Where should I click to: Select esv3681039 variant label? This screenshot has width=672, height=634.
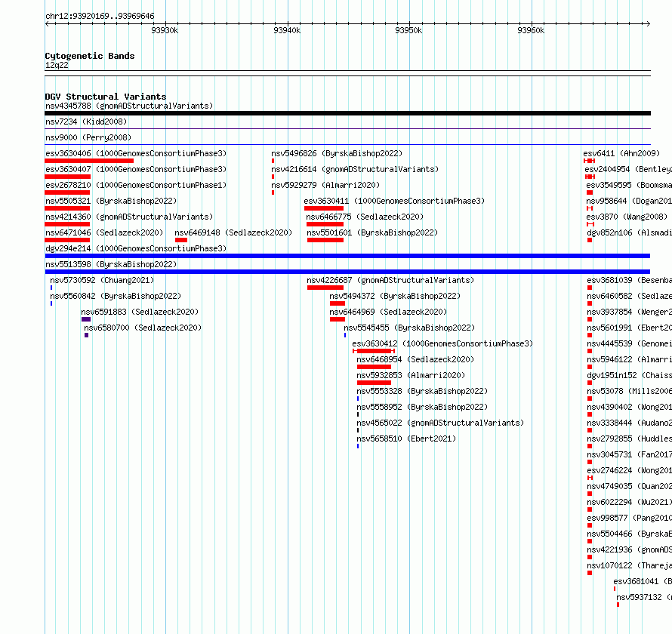point(630,280)
